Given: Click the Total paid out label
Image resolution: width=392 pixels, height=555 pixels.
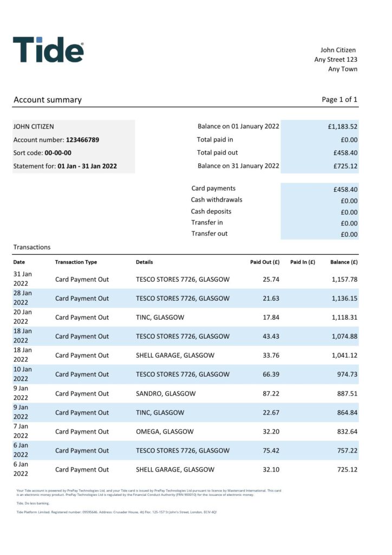Looking at the screenshot, I should (x=217, y=153).
